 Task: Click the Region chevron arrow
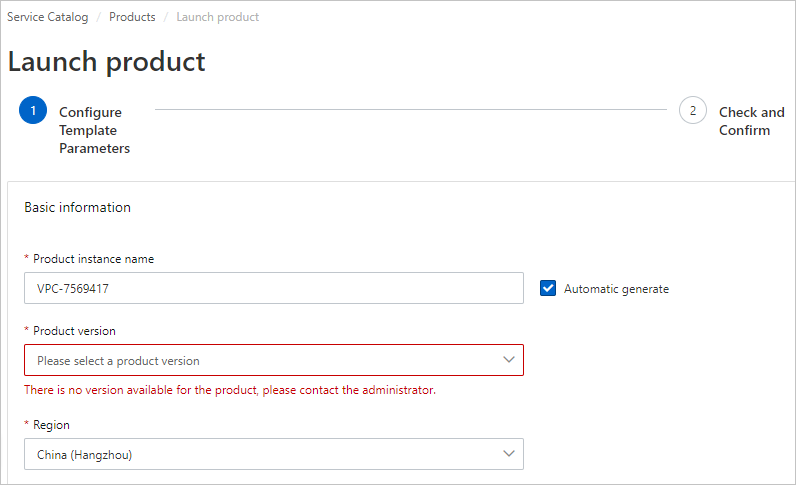509,454
